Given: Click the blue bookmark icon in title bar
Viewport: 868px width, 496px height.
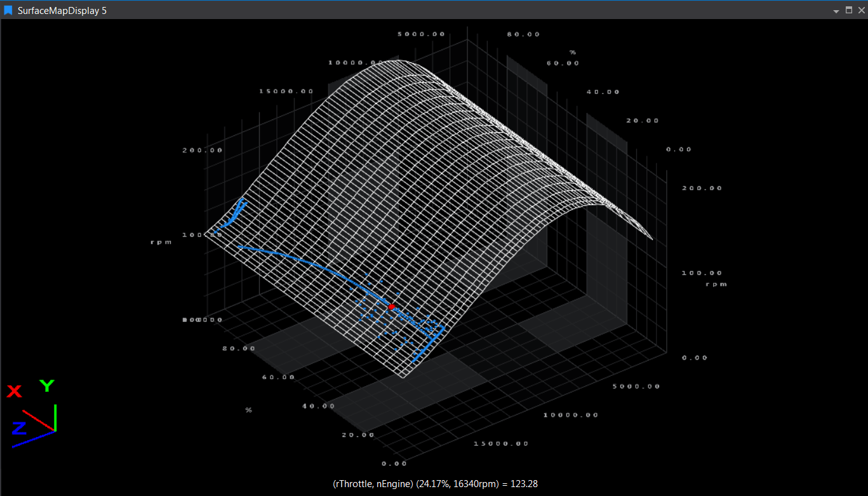Looking at the screenshot, I should tap(8, 10).
